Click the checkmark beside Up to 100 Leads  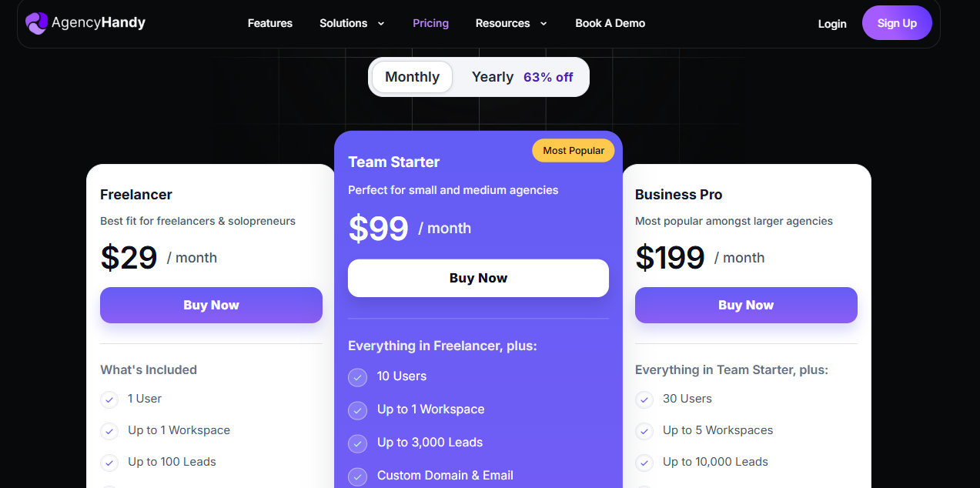coord(109,463)
